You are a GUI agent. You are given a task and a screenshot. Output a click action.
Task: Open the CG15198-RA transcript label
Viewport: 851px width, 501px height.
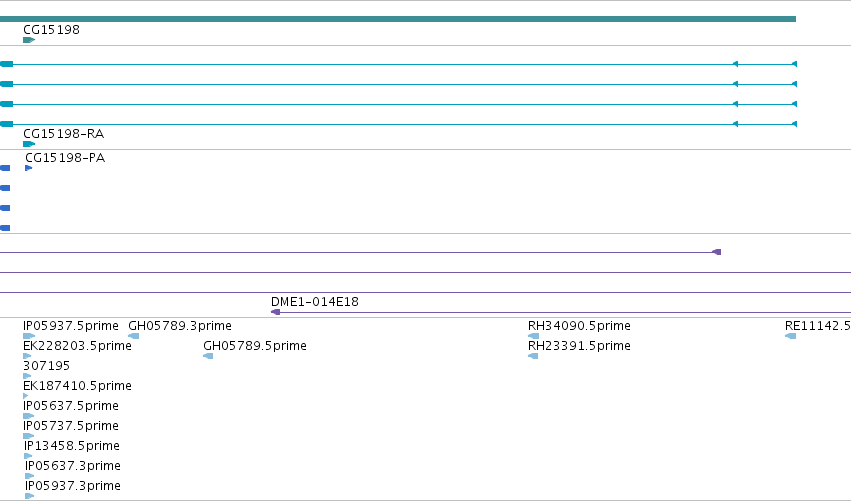[x=63, y=134]
